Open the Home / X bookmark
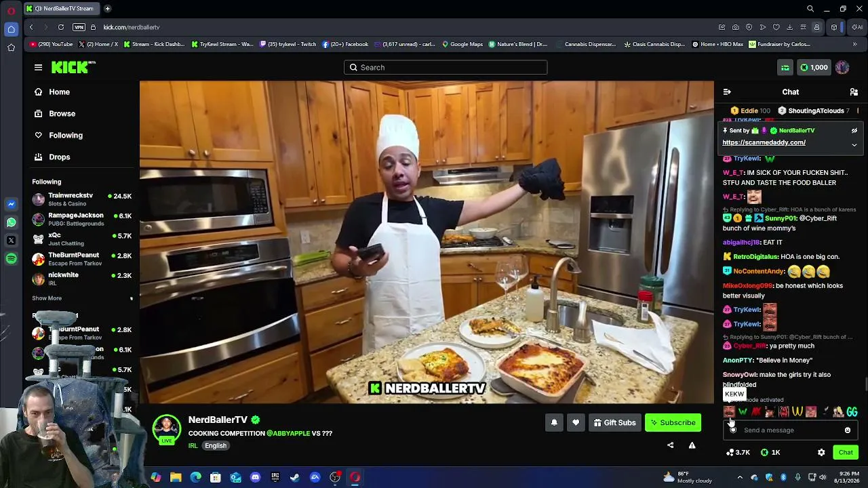Viewport: 868px width, 488px height. (x=98, y=44)
